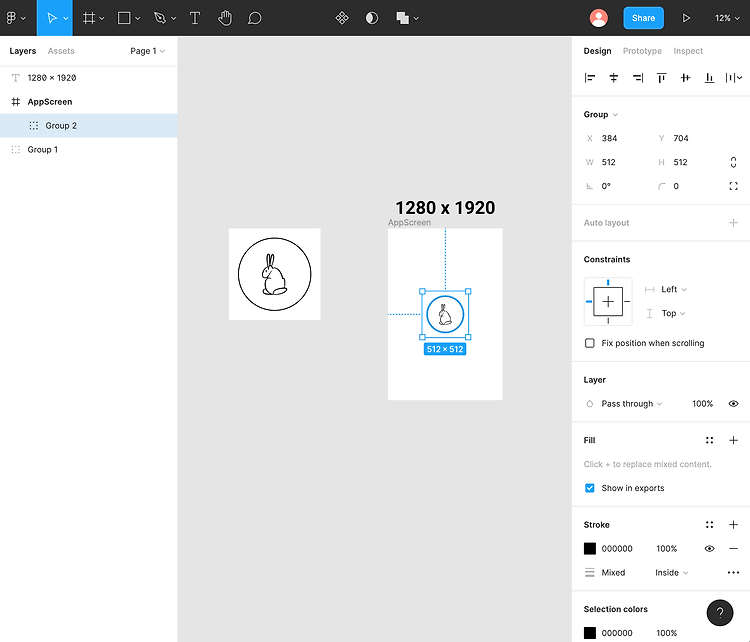Click the Use as mask icon
This screenshot has height=642, width=750.
coord(372,18)
